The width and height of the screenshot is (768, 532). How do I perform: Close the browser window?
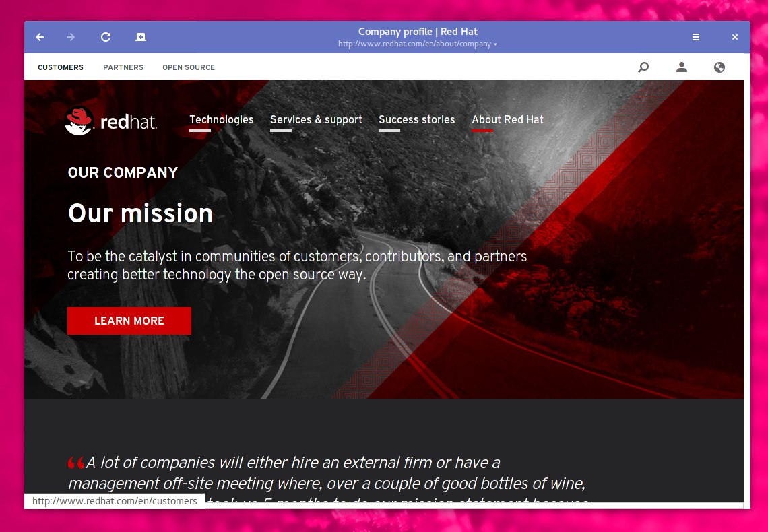coord(735,37)
